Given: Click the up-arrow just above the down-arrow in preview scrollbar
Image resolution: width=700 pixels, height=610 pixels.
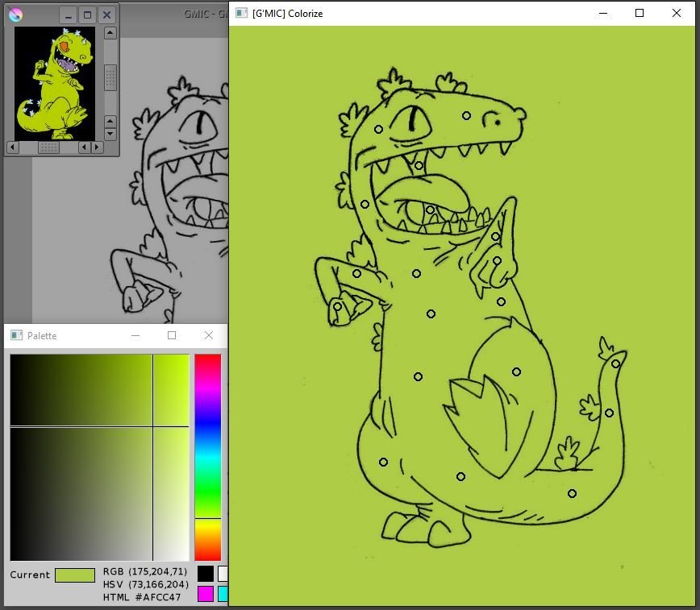Looking at the screenshot, I should click(x=110, y=122).
